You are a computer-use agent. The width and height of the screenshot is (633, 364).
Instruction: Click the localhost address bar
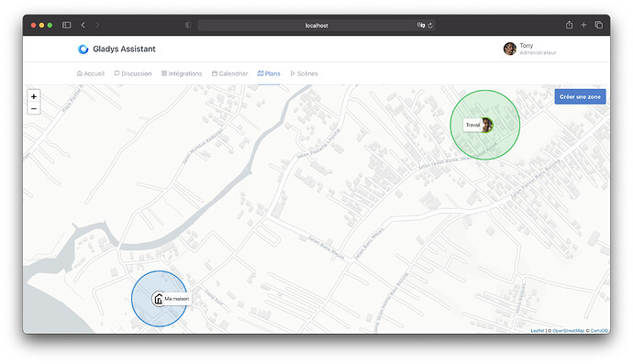pyautogui.click(x=316, y=26)
